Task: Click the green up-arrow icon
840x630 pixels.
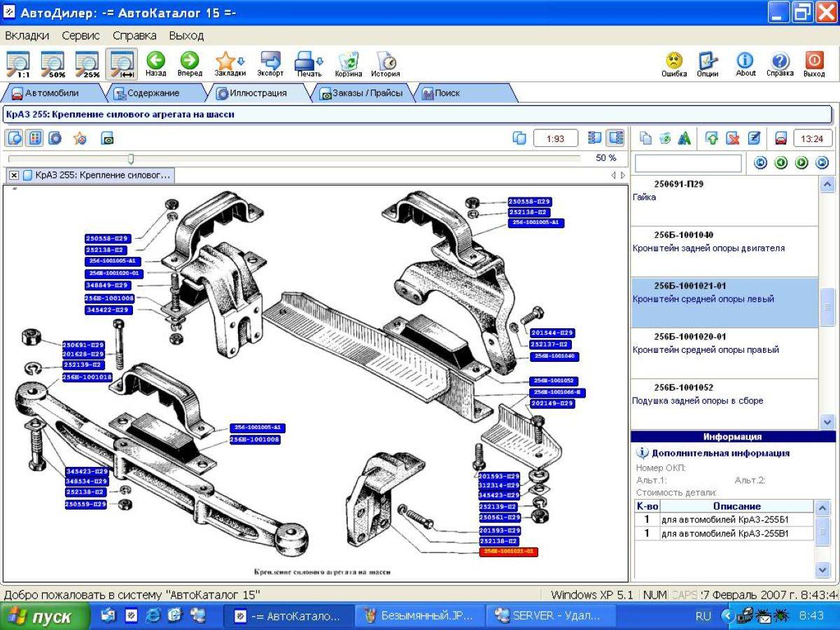Action: point(712,139)
